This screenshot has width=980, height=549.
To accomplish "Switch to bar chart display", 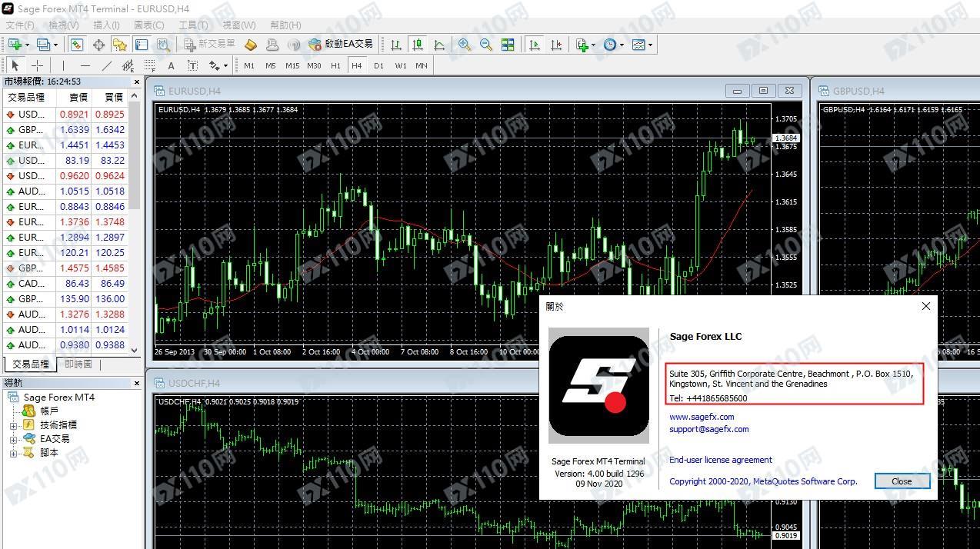I will (396, 45).
